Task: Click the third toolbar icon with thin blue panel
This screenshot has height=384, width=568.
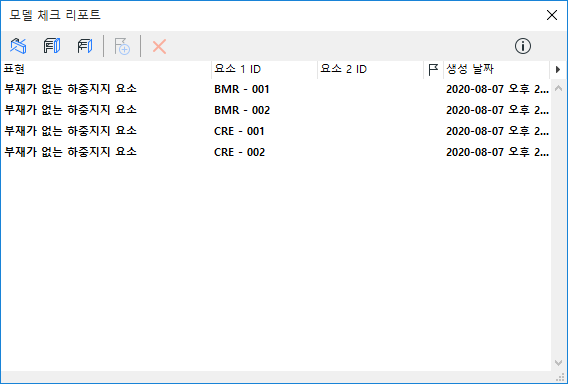Action: click(x=85, y=46)
